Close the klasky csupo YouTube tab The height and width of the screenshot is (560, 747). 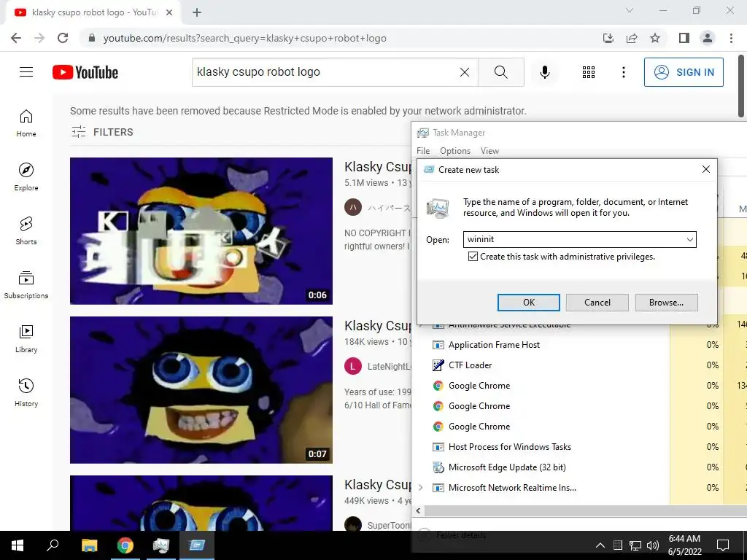(169, 12)
